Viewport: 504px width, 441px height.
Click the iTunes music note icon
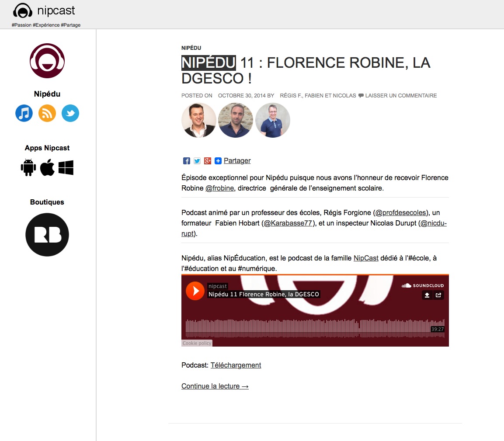coord(24,113)
